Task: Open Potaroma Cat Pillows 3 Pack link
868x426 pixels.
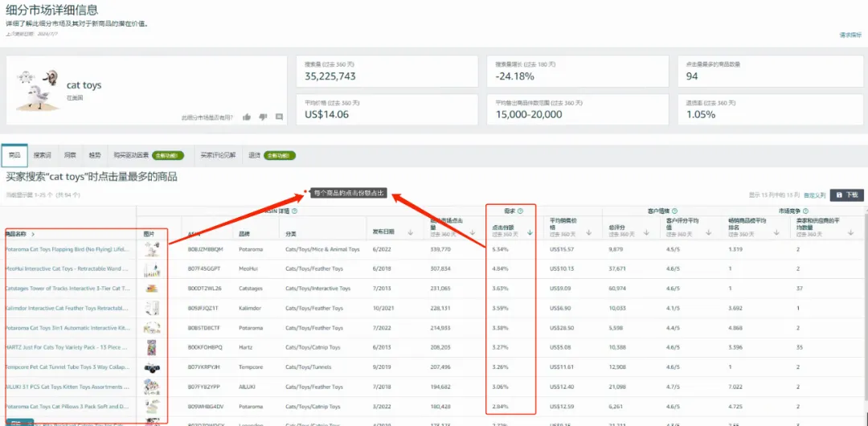Action: point(67,407)
